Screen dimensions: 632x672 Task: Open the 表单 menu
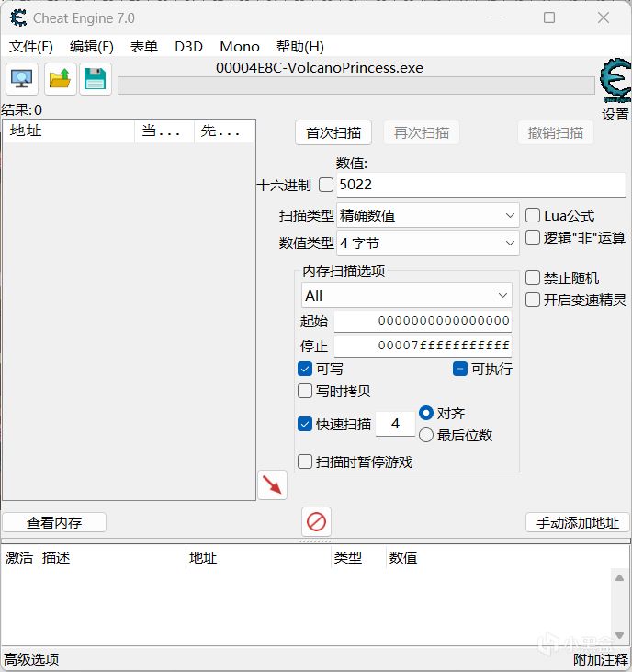144,46
